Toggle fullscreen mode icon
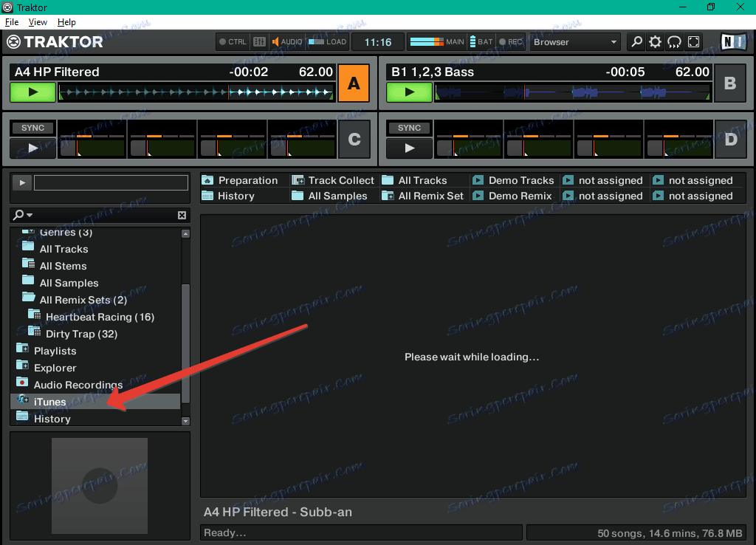Screen dimensions: 756x545 [693, 42]
